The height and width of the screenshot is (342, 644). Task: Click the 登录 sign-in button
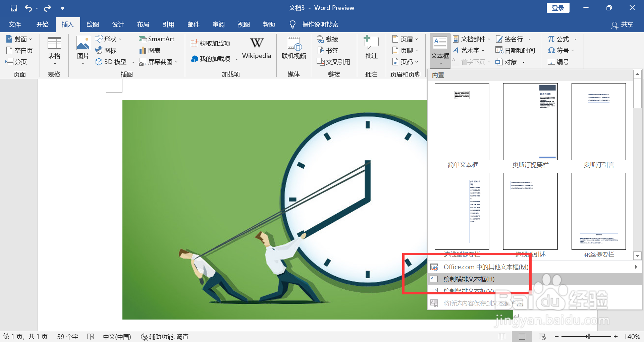558,7
